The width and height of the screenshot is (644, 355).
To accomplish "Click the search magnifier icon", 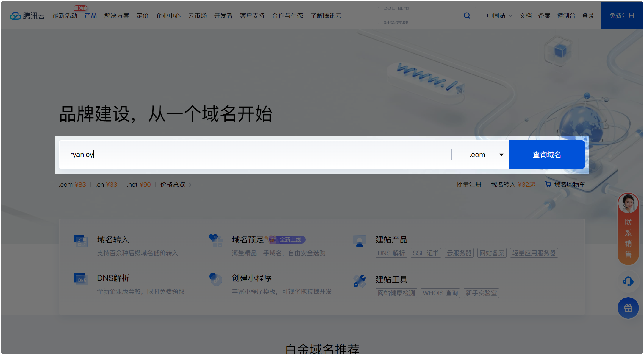I will click(x=467, y=15).
